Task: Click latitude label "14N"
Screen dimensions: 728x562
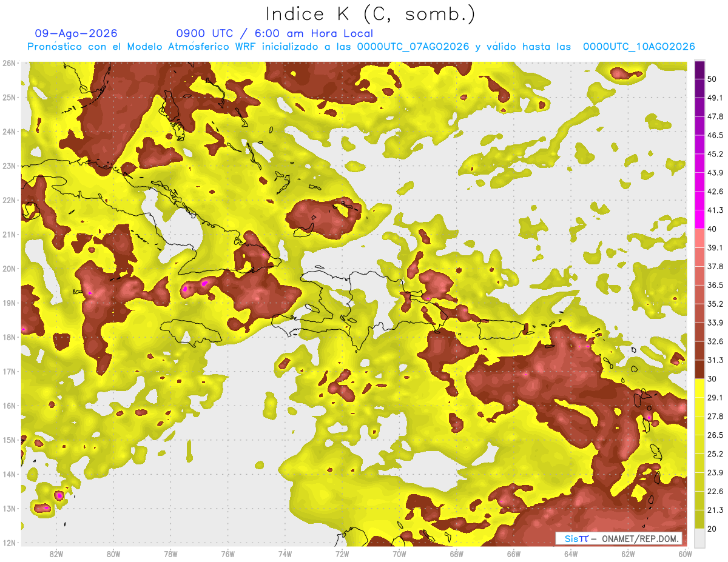Action: tap(9, 474)
